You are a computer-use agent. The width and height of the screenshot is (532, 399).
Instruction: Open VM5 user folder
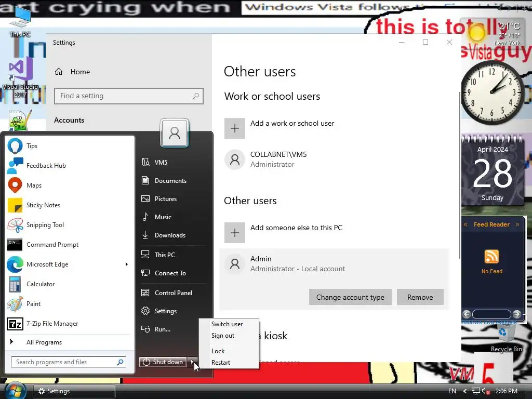click(173, 162)
